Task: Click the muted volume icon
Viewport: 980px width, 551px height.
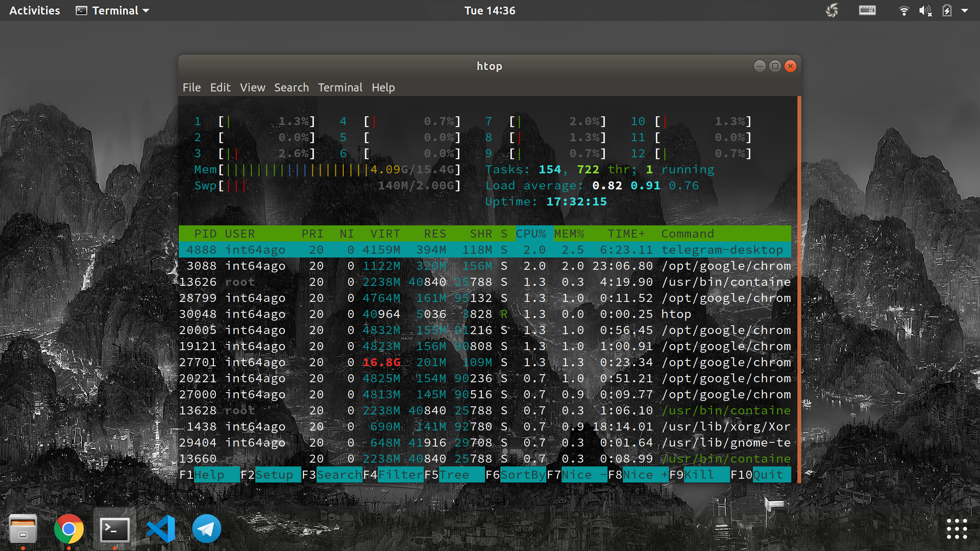Action: 925,11
